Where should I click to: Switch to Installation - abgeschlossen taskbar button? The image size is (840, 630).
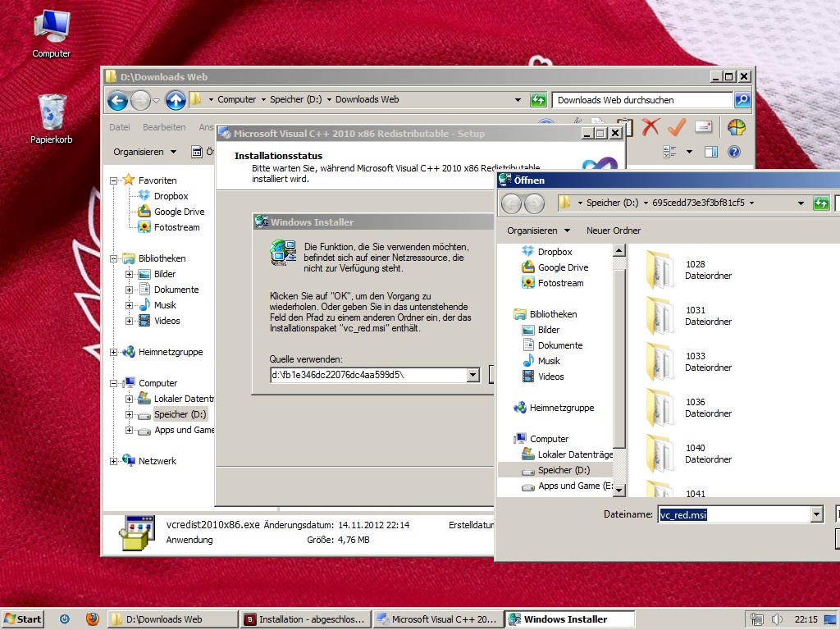(x=305, y=619)
